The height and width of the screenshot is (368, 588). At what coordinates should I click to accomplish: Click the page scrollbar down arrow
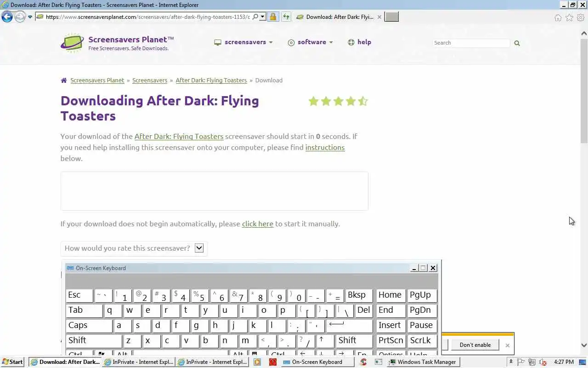click(x=584, y=345)
